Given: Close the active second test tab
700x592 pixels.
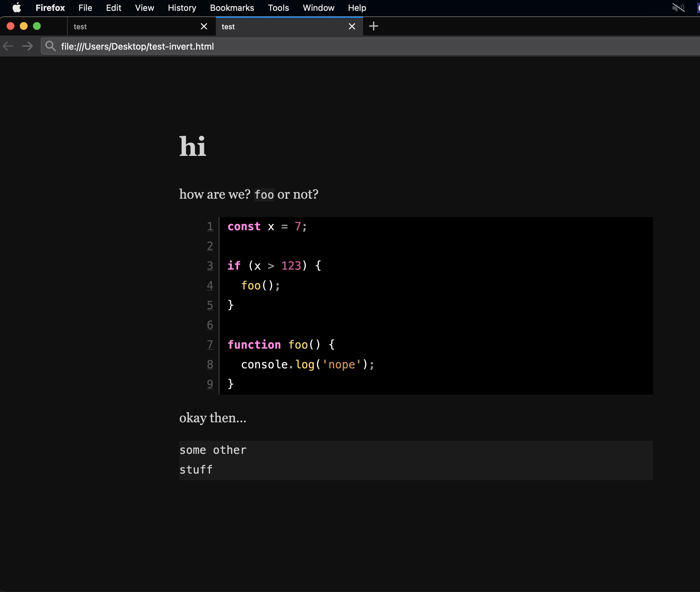Looking at the screenshot, I should [x=352, y=27].
